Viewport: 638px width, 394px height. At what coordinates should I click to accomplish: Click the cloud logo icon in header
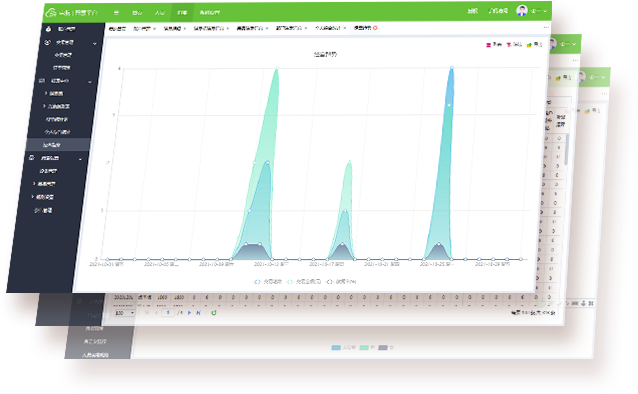point(51,13)
